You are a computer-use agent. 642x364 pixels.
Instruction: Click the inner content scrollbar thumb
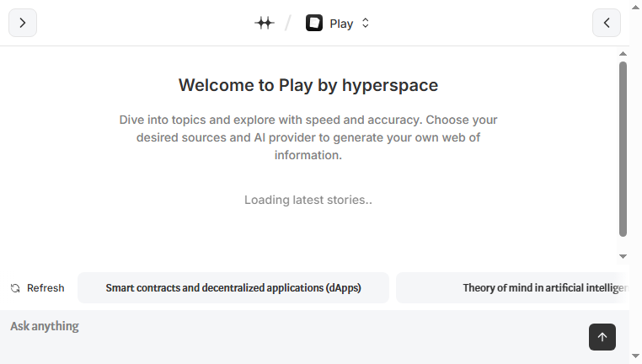coord(623,149)
